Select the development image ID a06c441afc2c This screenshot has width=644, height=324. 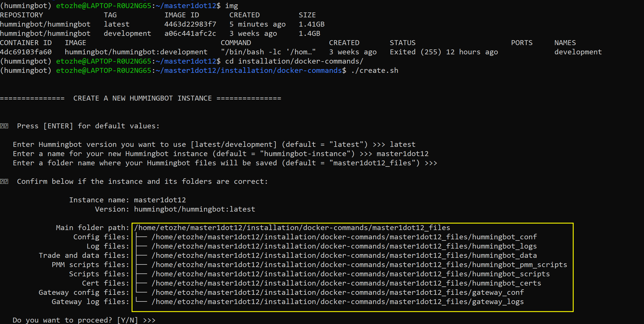190,33
